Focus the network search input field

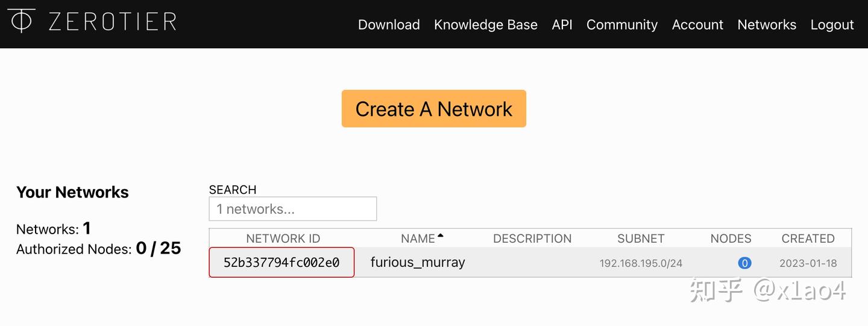292,209
